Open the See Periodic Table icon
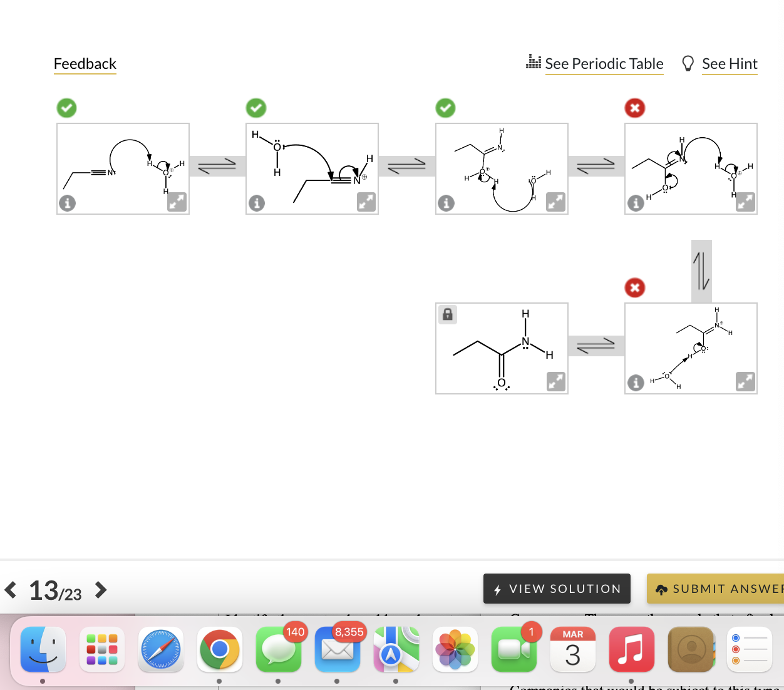784x690 pixels. 533,61
